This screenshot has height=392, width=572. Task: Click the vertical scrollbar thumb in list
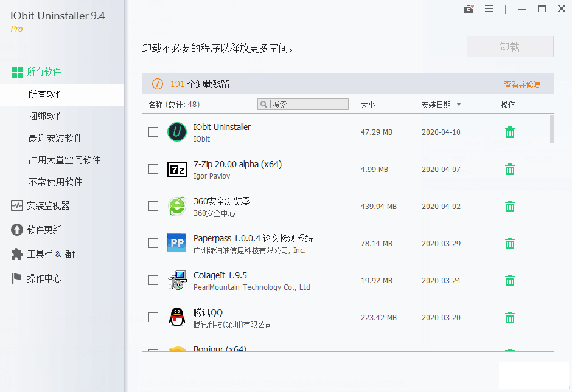tap(551, 129)
